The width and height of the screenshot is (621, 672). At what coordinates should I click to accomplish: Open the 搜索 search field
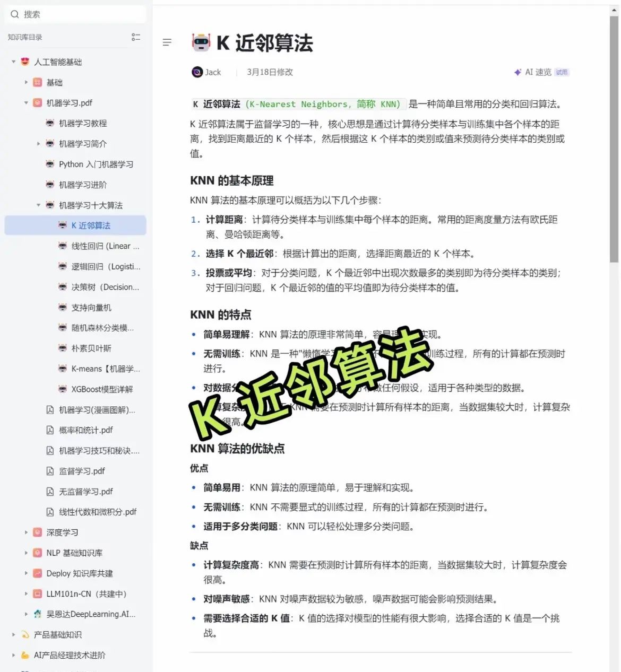click(74, 14)
